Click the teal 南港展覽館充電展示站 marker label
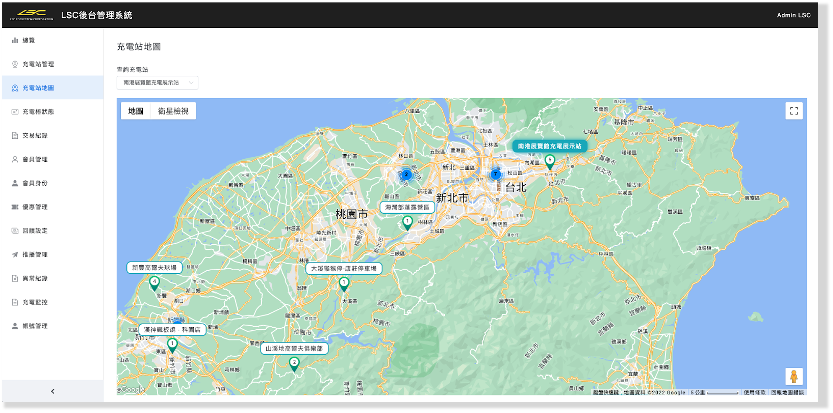833x413 pixels. [549, 146]
